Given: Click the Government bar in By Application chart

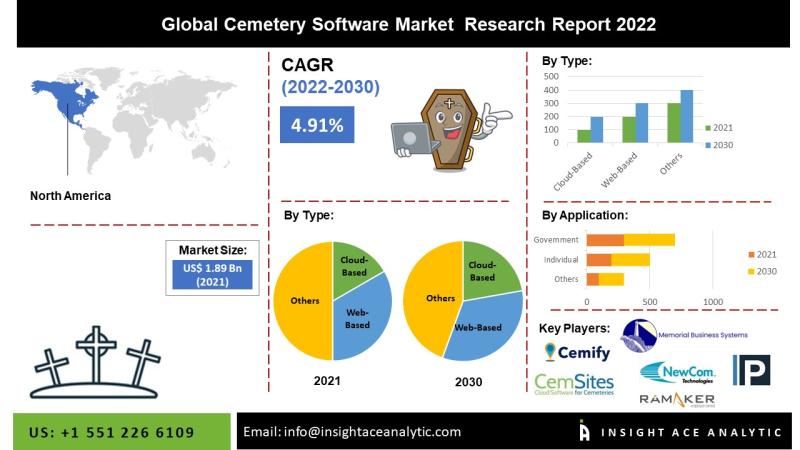Looking at the screenshot, I should [x=631, y=240].
